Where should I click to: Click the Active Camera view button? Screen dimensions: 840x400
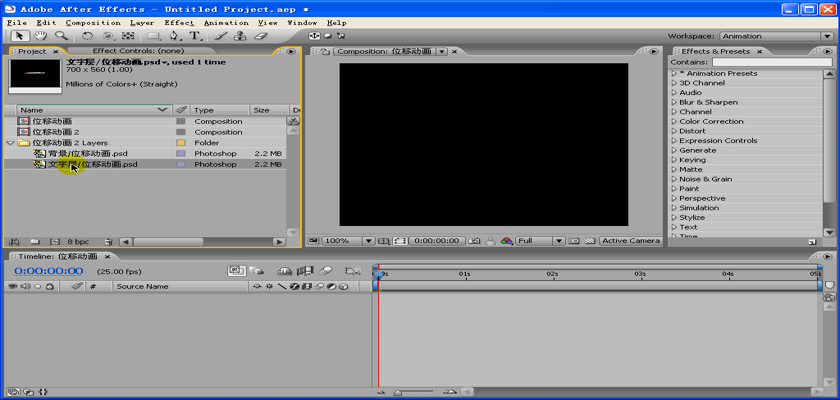tap(631, 241)
